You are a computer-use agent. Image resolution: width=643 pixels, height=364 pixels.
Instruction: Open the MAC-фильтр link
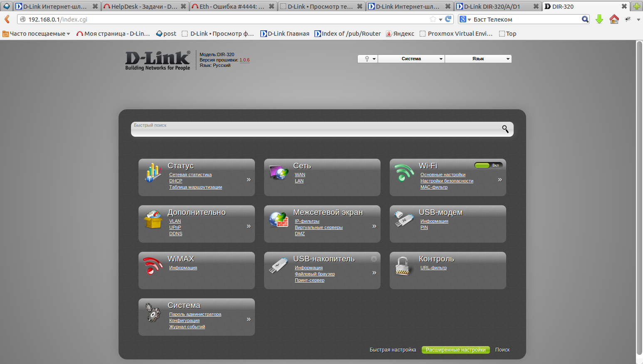[x=434, y=187]
